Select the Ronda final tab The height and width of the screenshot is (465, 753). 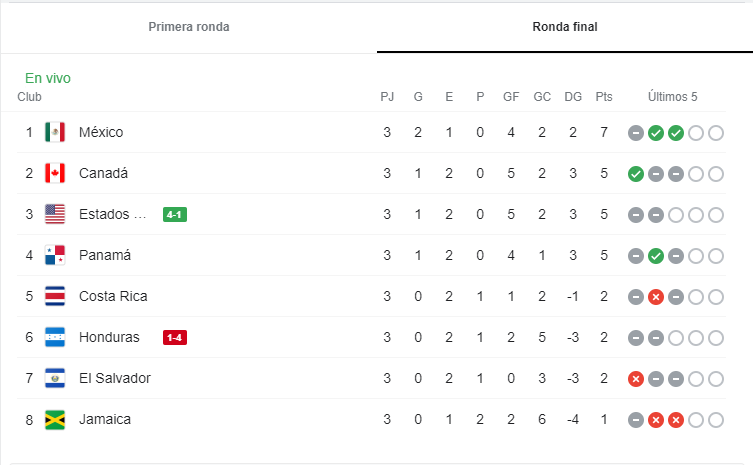pyautogui.click(x=565, y=27)
